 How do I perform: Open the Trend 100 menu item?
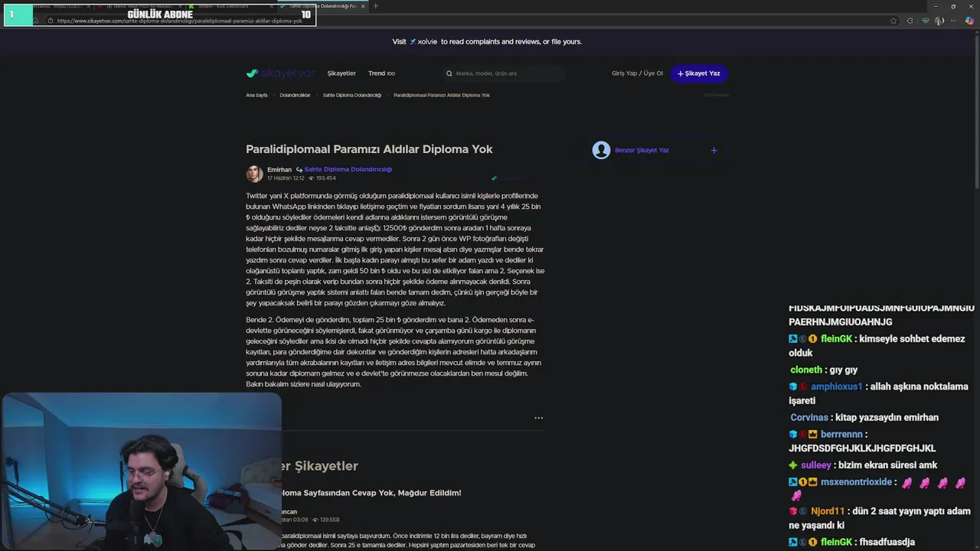381,73
